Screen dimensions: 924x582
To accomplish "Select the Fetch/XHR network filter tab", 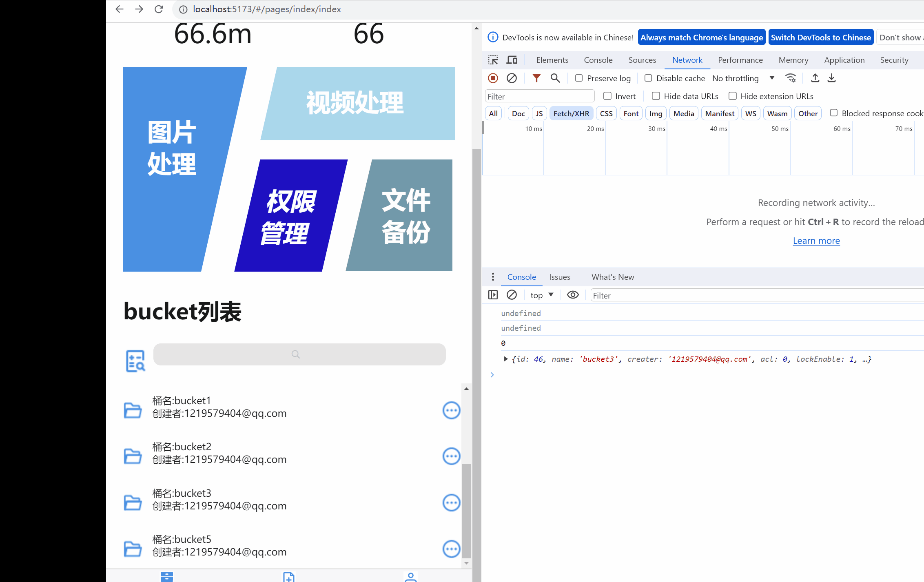I will pyautogui.click(x=570, y=113).
